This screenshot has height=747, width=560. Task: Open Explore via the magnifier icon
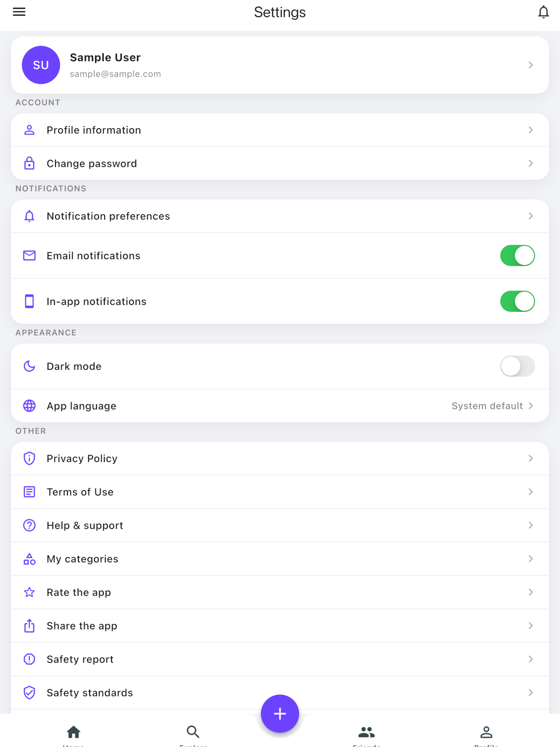tap(193, 732)
